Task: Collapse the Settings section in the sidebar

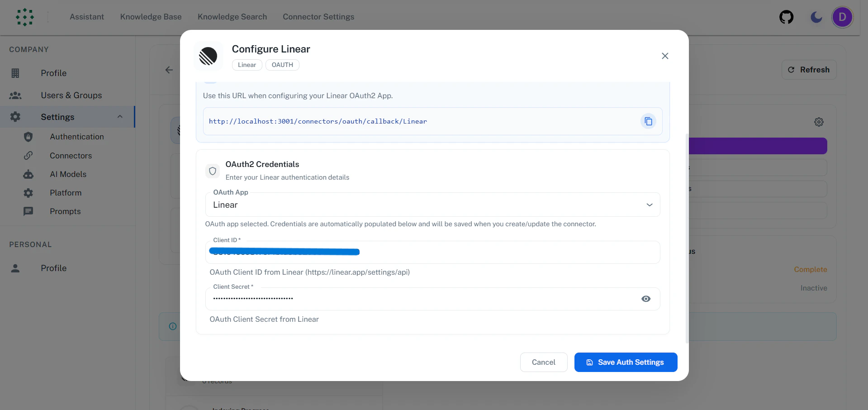Action: (119, 117)
